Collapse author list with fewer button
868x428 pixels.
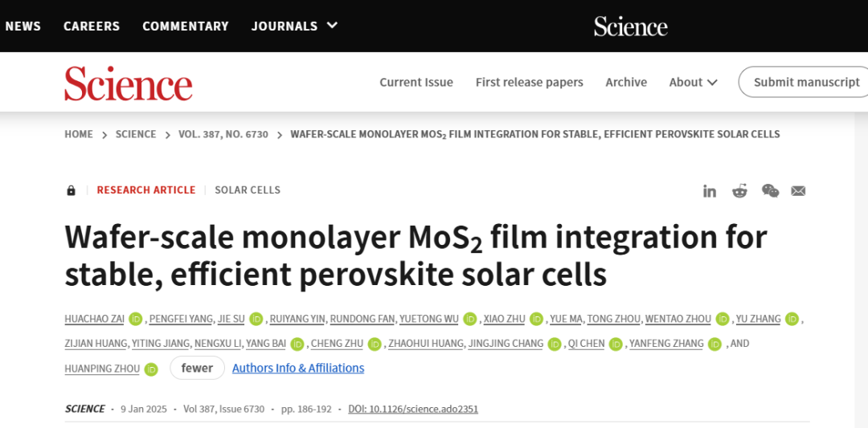[197, 368]
